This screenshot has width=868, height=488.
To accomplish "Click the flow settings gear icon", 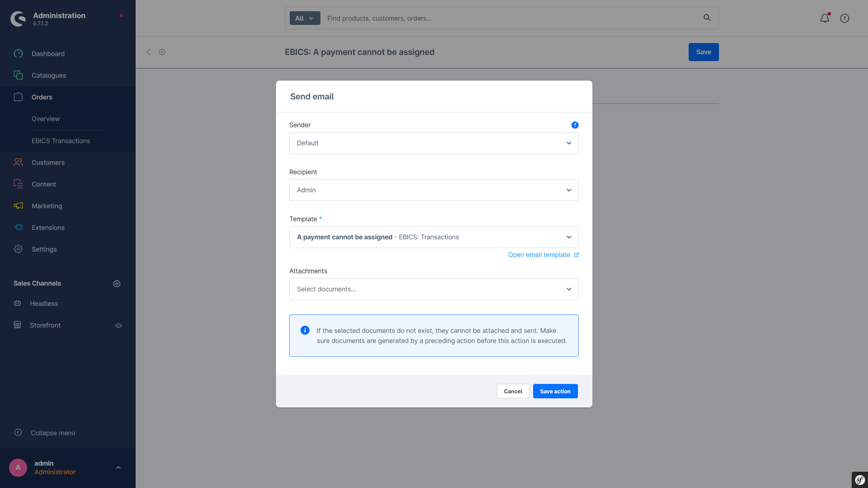I will click(162, 52).
